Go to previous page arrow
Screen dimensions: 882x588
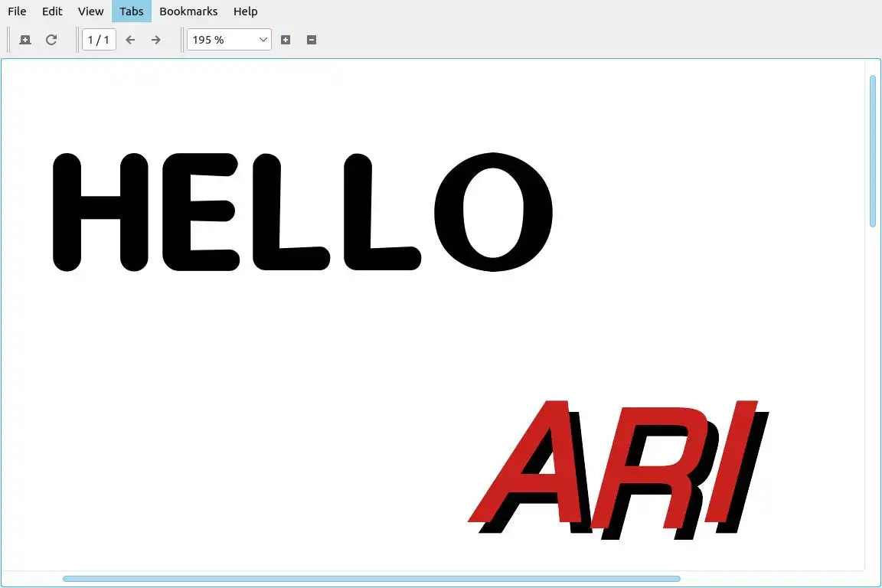coord(130,40)
